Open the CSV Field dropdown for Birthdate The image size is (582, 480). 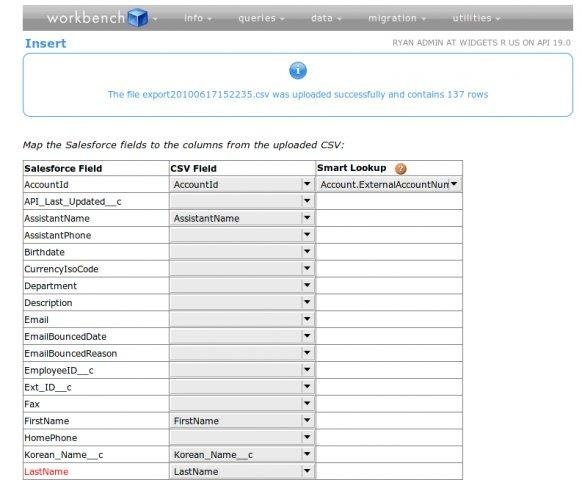(x=242, y=252)
